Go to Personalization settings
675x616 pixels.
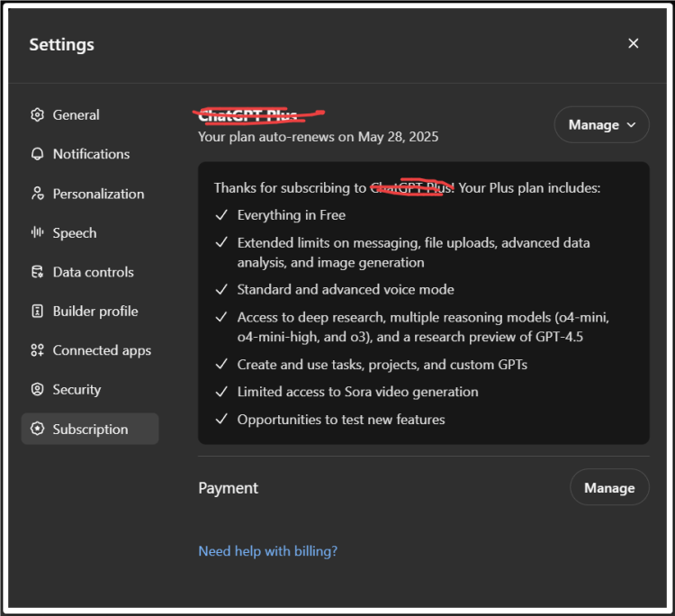pyautogui.click(x=90, y=194)
